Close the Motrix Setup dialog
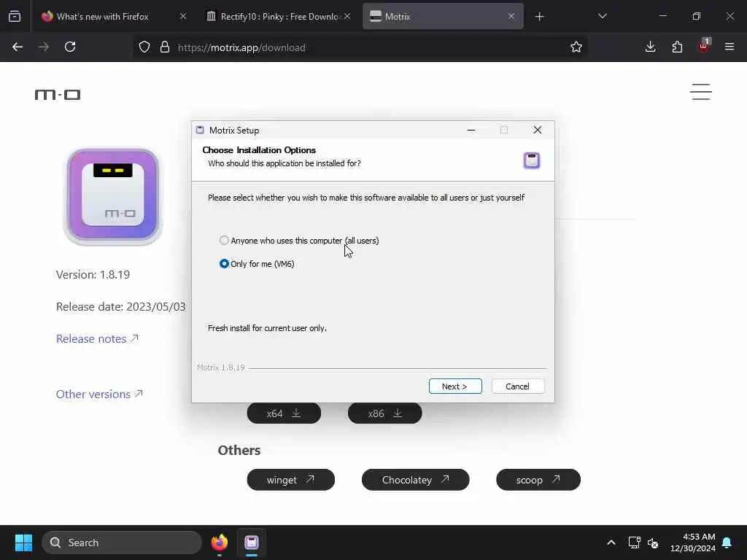This screenshot has width=747, height=560. click(x=538, y=130)
